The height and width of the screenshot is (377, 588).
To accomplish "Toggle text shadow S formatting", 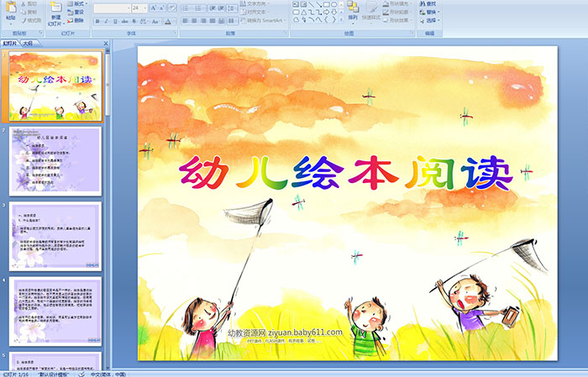I will tap(134, 21).
